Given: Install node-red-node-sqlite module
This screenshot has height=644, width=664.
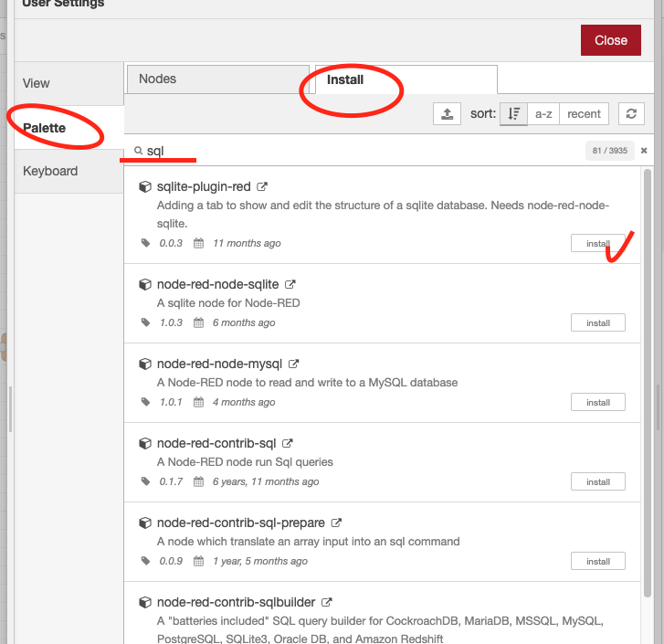Looking at the screenshot, I should (598, 323).
